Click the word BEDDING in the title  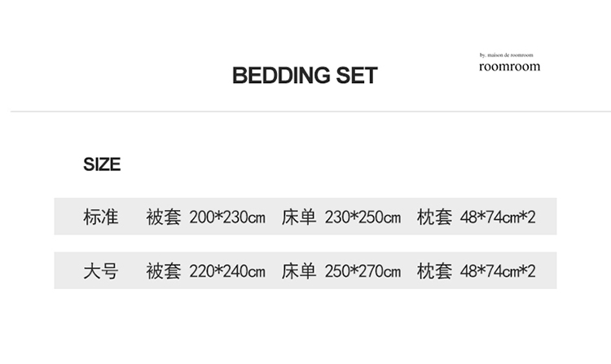coord(281,76)
